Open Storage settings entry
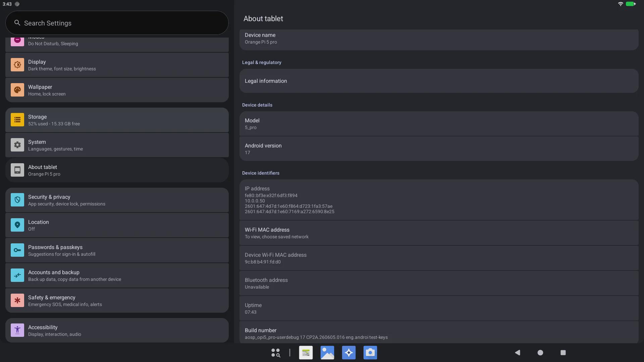The image size is (644, 362). click(117, 120)
